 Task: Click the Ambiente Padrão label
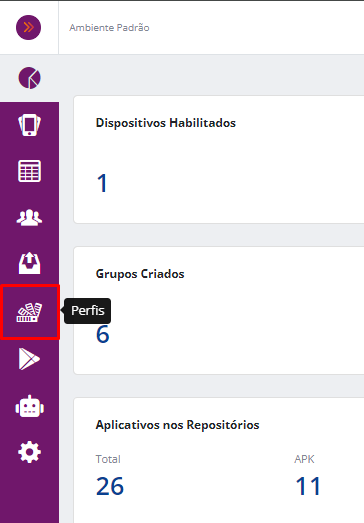109,28
